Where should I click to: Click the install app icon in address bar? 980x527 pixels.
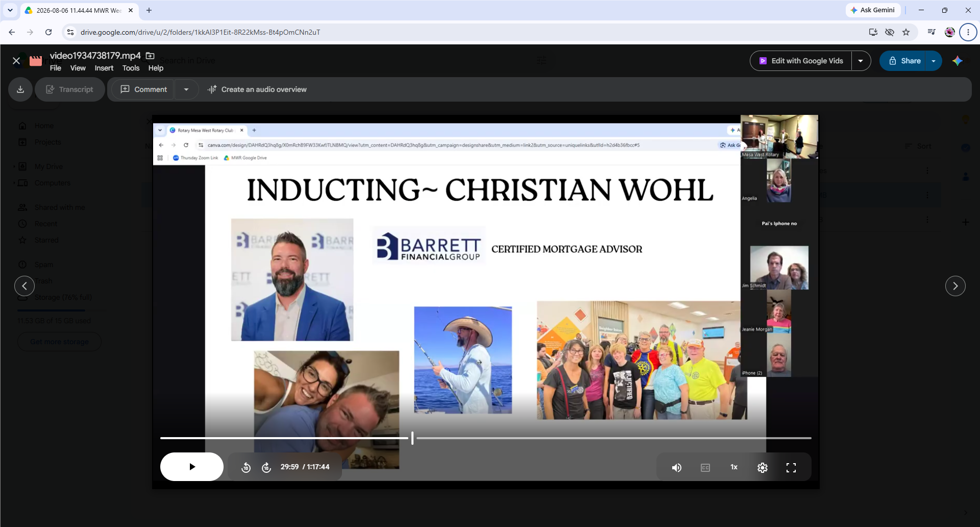(873, 32)
